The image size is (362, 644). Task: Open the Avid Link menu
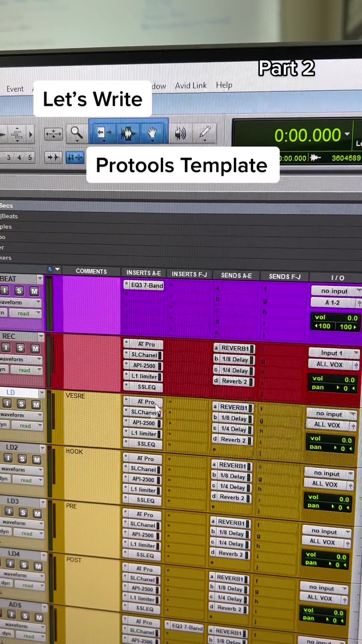pyautogui.click(x=191, y=86)
